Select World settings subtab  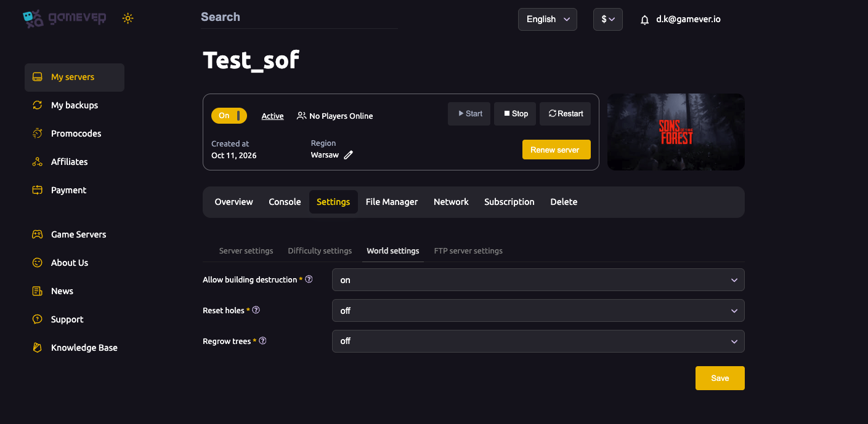(x=393, y=251)
